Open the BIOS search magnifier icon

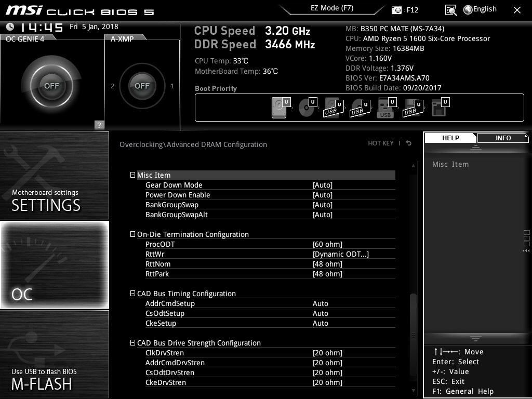click(x=450, y=10)
